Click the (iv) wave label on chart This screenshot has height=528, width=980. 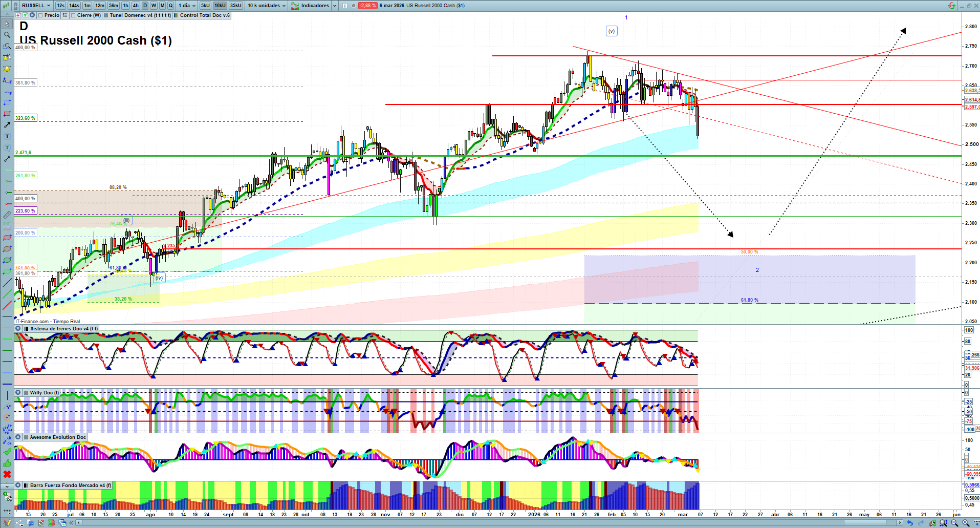tap(159, 278)
